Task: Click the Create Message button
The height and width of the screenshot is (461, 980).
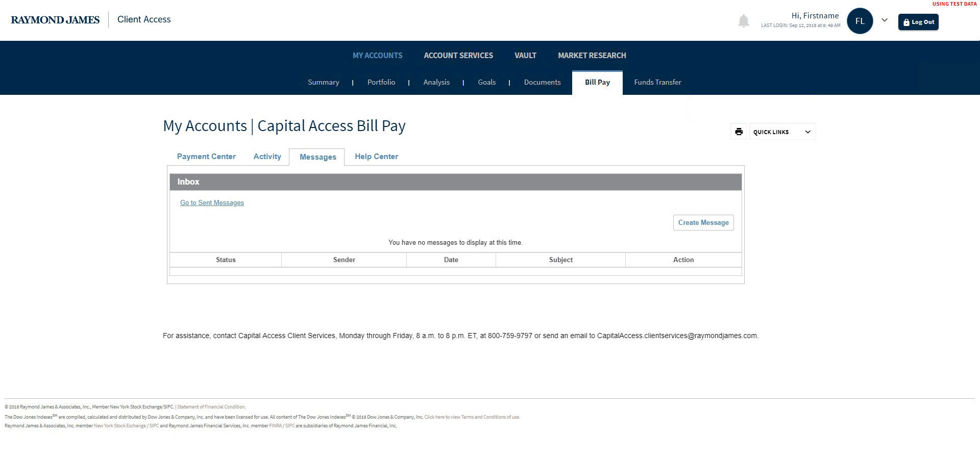Action: click(703, 222)
